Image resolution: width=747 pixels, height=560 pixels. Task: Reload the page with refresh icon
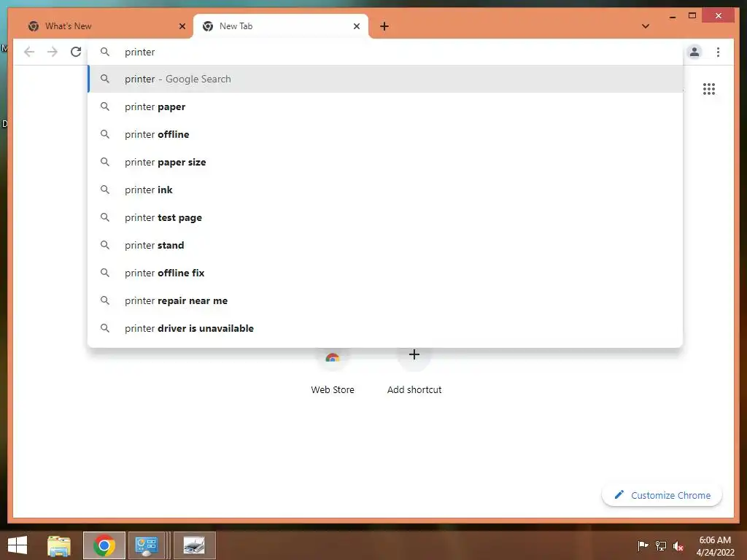click(x=76, y=52)
